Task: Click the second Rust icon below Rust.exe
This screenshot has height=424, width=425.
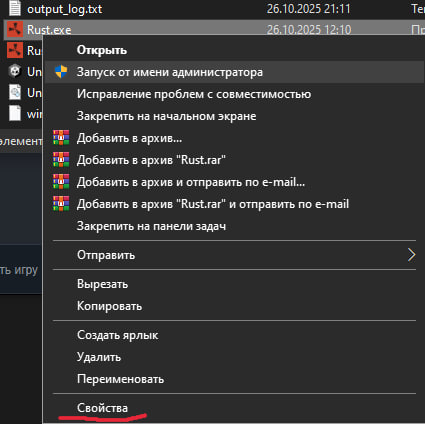Action: [x=15, y=50]
